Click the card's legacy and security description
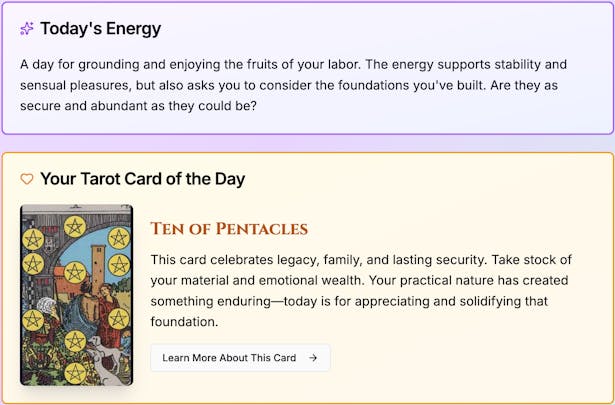 370,291
